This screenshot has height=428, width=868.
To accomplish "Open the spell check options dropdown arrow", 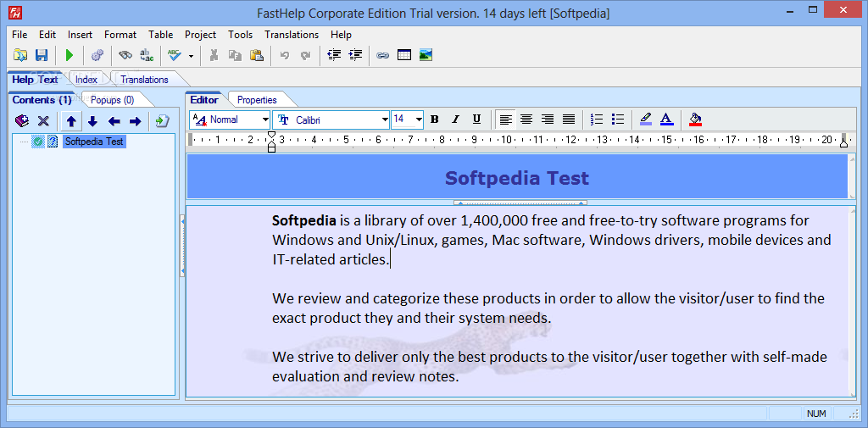I will 191,55.
